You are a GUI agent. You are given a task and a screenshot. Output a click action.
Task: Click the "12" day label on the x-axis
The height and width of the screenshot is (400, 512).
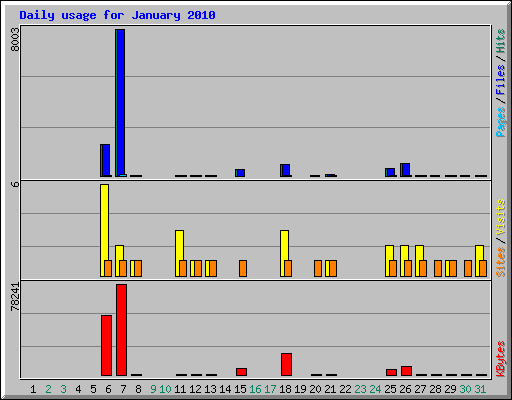tap(195, 389)
